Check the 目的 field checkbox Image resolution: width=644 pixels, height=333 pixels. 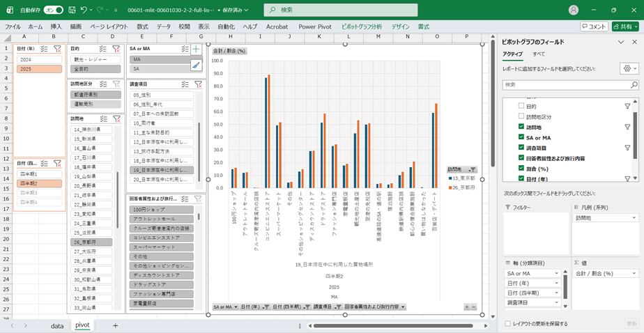521,107
